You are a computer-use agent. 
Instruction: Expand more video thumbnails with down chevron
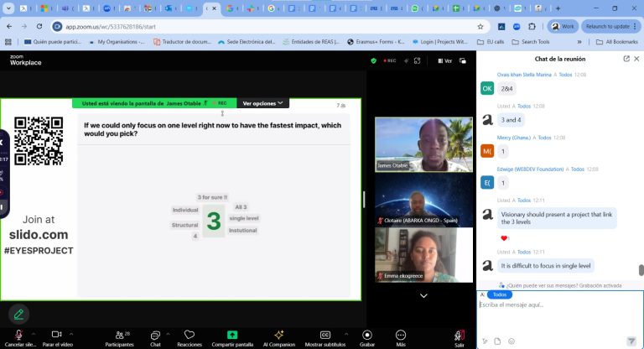point(423,295)
